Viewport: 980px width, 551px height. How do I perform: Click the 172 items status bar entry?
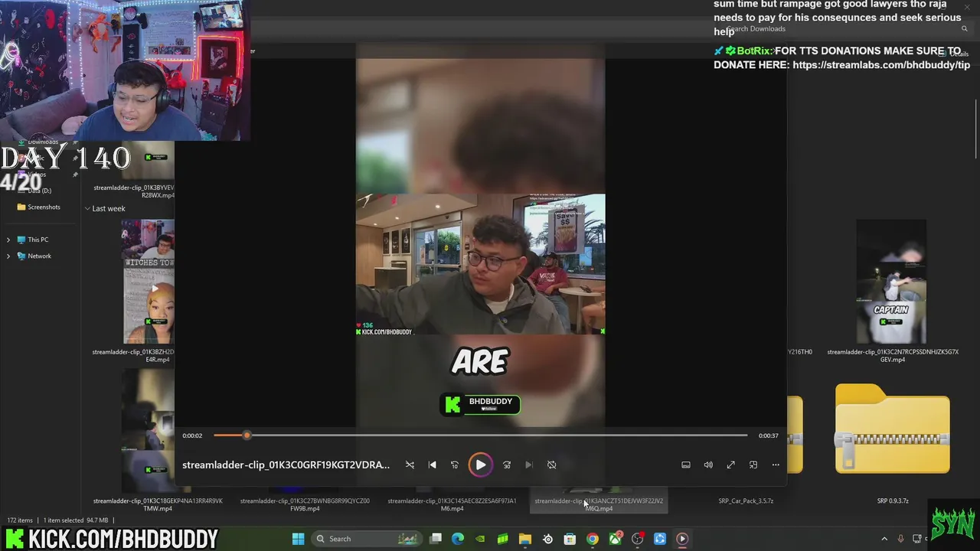point(20,520)
